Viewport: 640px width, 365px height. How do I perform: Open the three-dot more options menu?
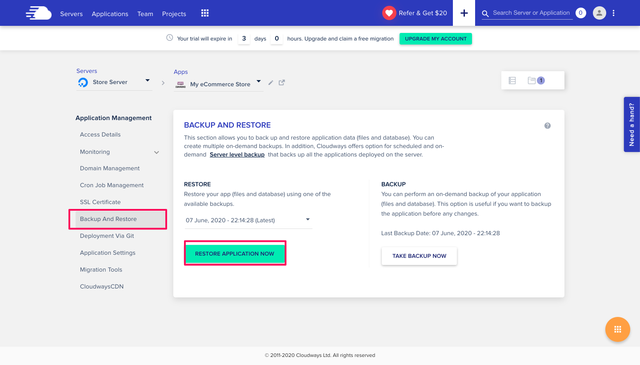point(613,13)
